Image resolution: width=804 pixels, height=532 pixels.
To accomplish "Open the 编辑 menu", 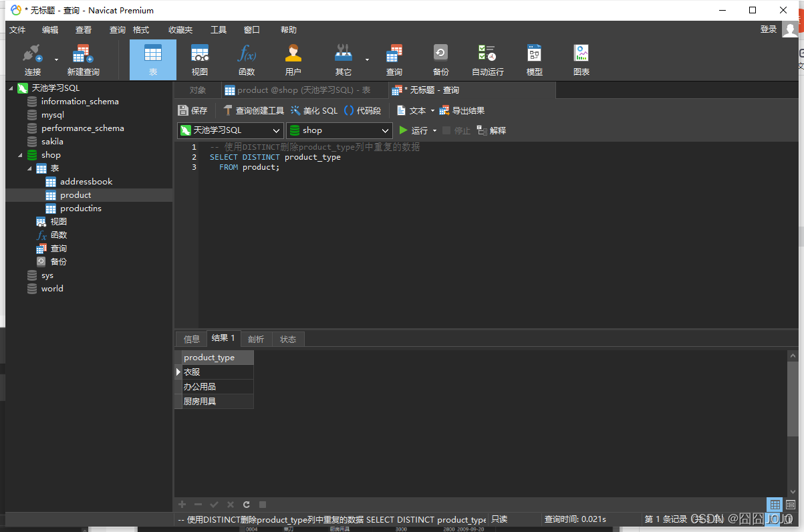I will pyautogui.click(x=50, y=29).
